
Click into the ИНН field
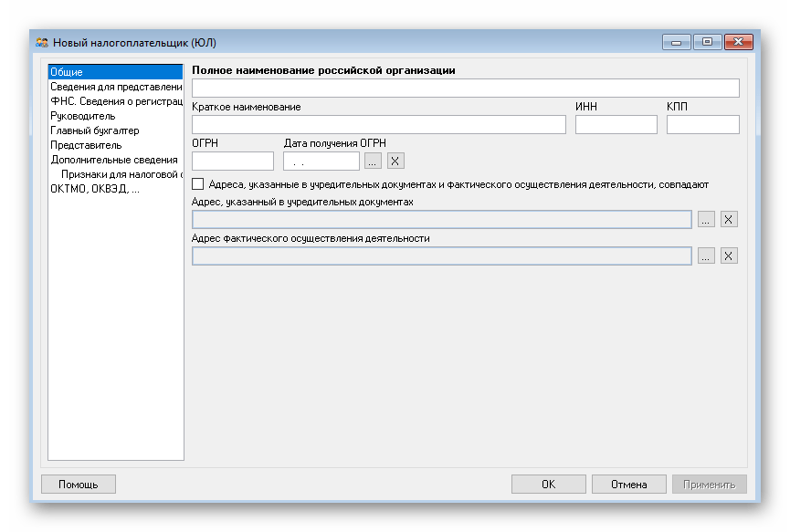(616, 125)
